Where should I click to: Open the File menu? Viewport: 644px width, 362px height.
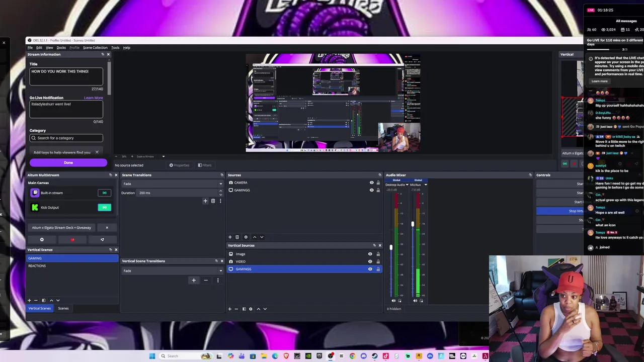(x=30, y=48)
